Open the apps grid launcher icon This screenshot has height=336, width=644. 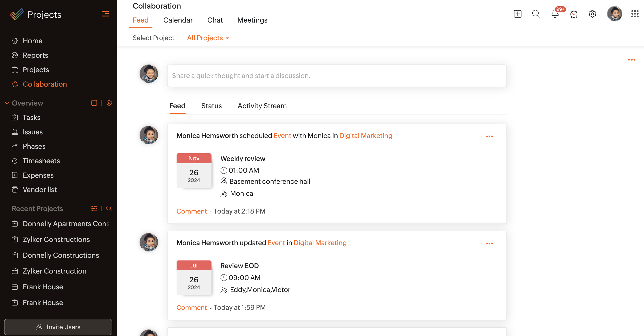[x=635, y=14]
